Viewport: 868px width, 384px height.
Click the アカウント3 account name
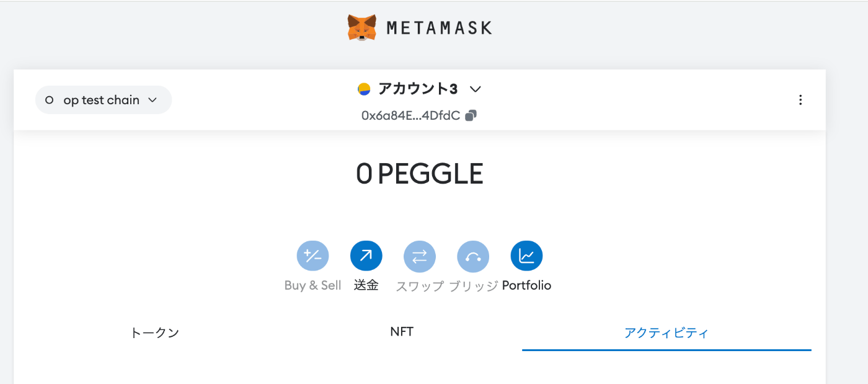click(x=418, y=89)
